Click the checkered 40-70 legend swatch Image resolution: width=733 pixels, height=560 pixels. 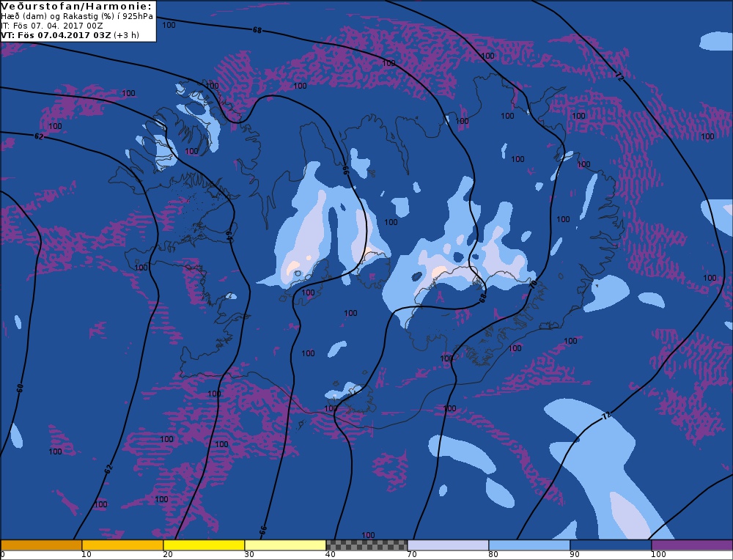point(366,545)
